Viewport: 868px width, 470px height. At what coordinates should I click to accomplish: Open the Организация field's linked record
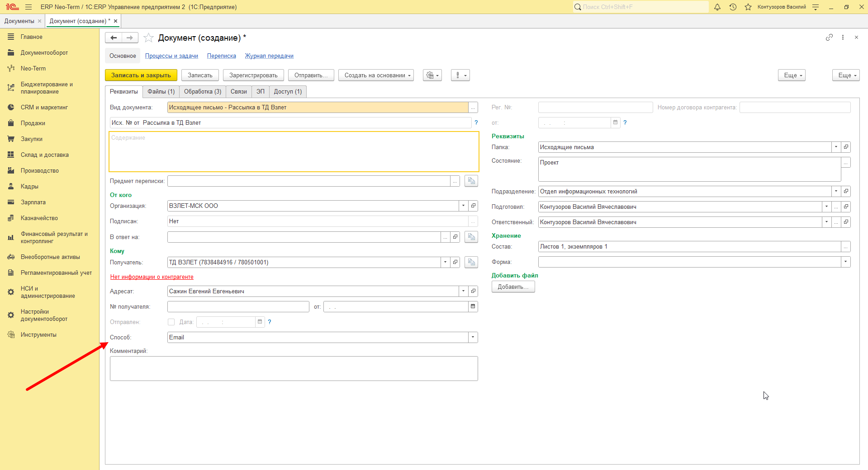(x=473, y=206)
